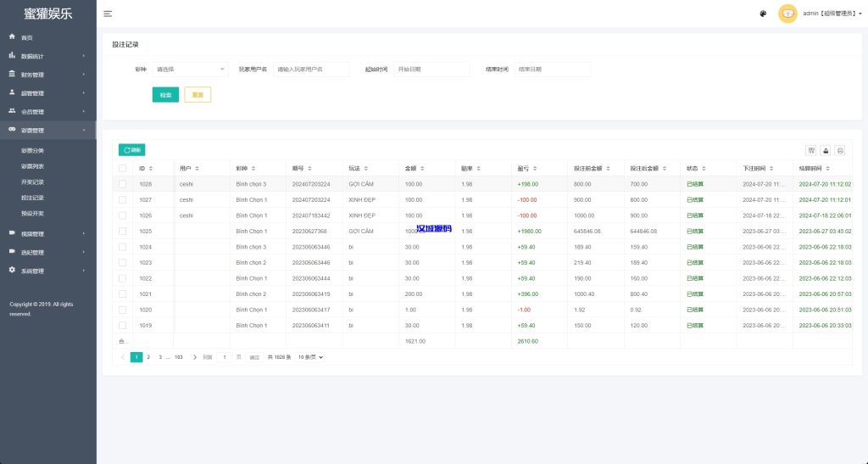Open the theme palette icon in header
Viewport: 868px width, 464px height.
pos(763,14)
